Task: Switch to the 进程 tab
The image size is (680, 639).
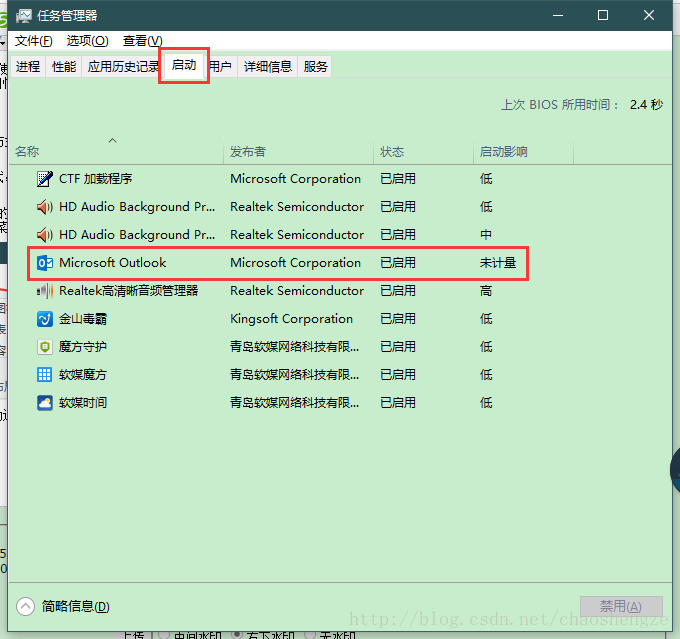Action: 28,66
